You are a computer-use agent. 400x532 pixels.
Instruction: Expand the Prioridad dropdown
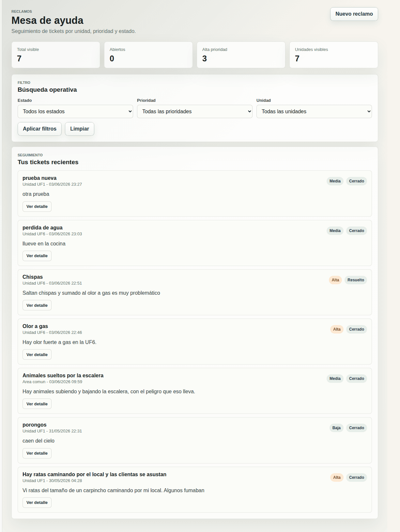[x=195, y=111]
